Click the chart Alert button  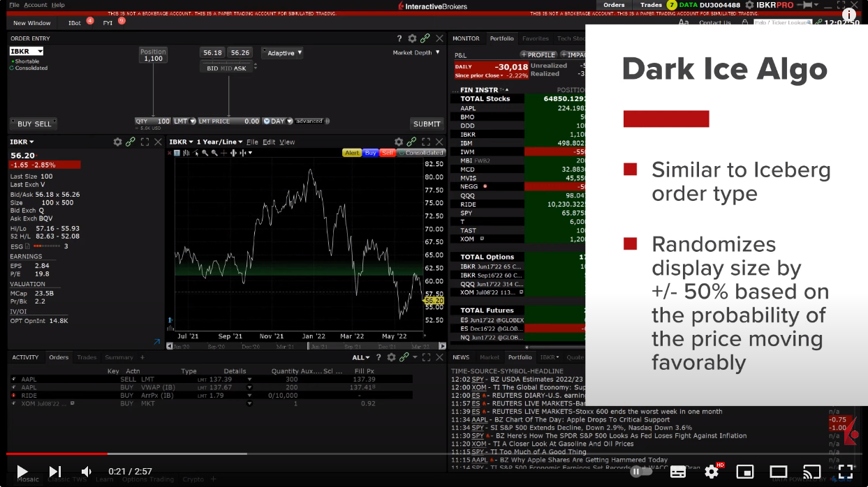(x=352, y=152)
